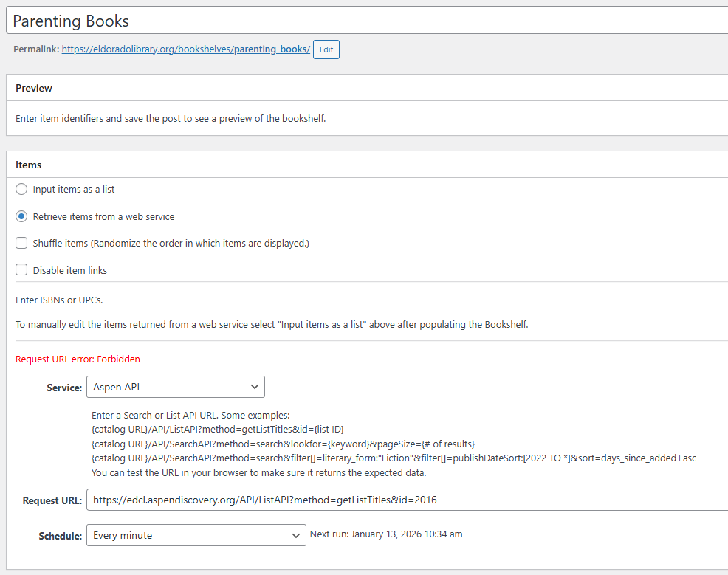Check the Disable item links box
728x575 pixels.
click(x=21, y=270)
